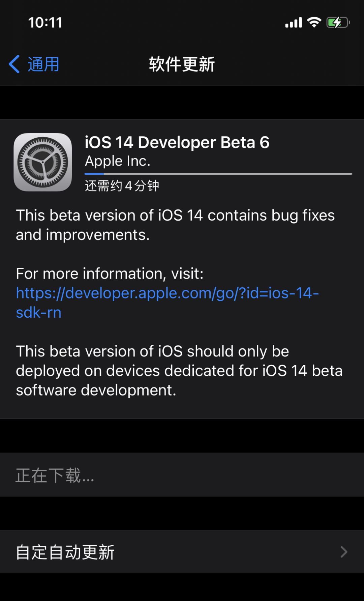Tap the Wi-Fi status icon

[x=314, y=22]
